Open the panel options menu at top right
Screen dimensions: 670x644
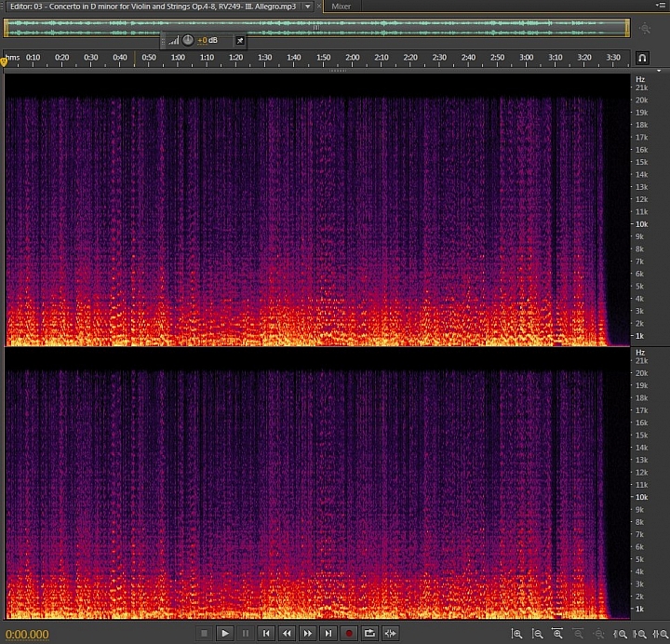[x=662, y=6]
